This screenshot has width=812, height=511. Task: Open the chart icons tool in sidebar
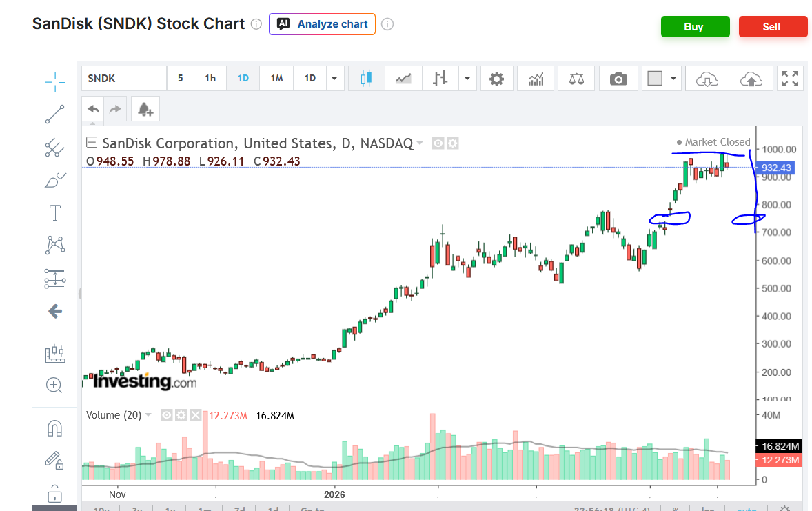click(55, 354)
